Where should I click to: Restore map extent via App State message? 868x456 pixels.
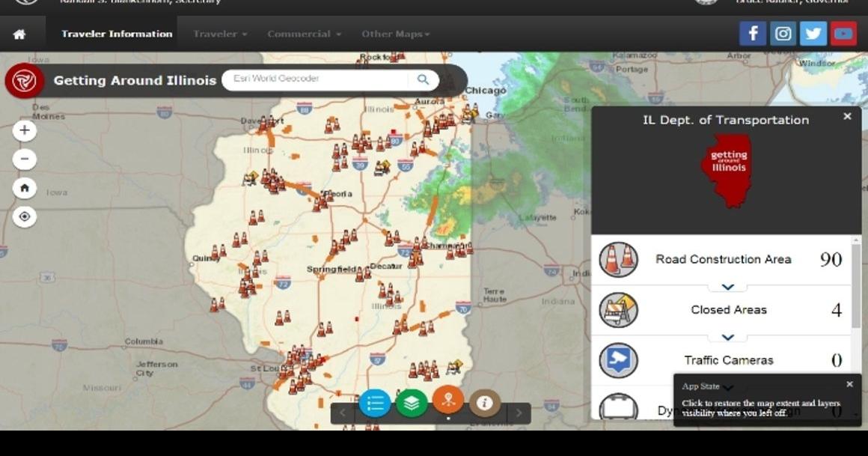tap(760, 408)
